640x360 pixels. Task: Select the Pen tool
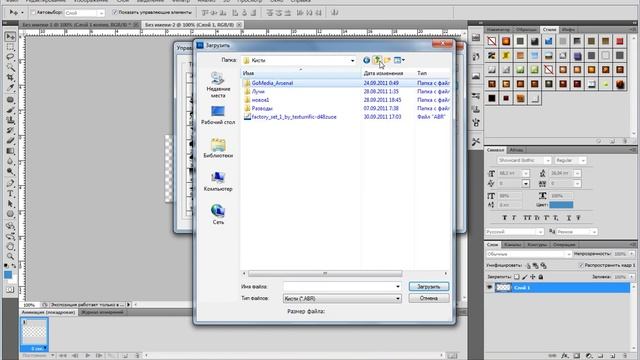(10, 183)
